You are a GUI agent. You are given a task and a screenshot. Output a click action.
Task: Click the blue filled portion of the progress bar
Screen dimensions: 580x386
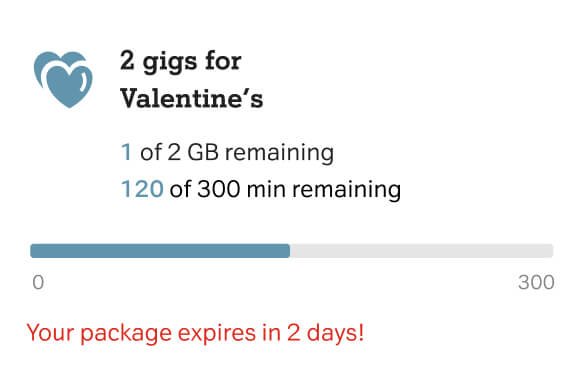pyautogui.click(x=160, y=251)
